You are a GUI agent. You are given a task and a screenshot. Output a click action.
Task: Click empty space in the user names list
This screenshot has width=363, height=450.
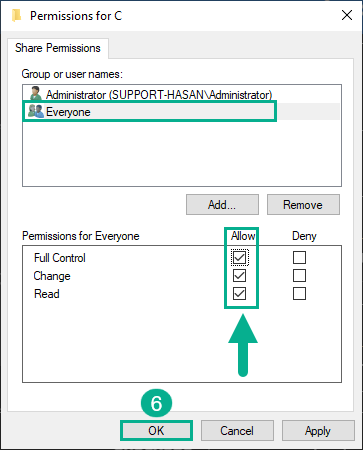pyautogui.click(x=182, y=153)
